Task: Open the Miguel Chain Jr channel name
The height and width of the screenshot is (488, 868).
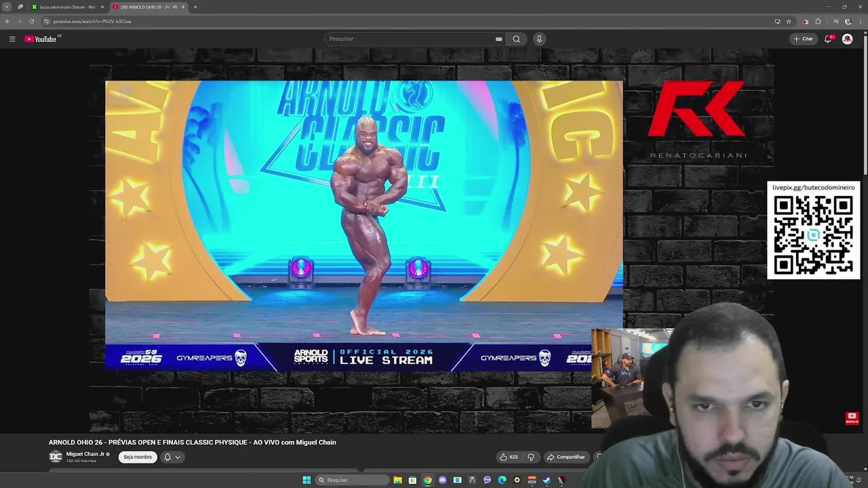Action: coord(85,454)
